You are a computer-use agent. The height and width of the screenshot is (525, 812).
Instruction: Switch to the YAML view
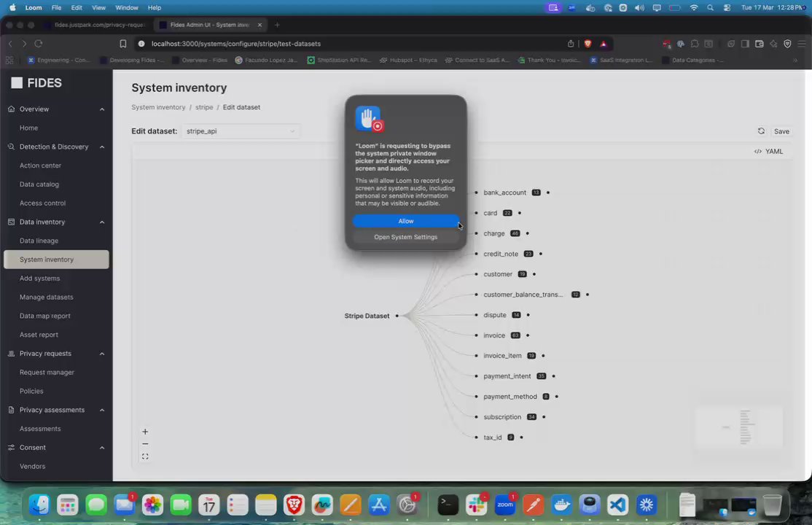pos(768,152)
